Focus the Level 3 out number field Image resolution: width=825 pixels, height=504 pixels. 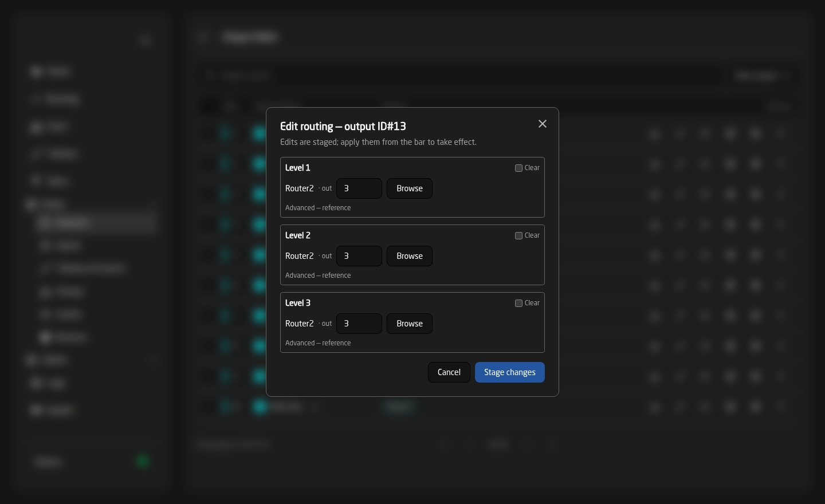[359, 324]
